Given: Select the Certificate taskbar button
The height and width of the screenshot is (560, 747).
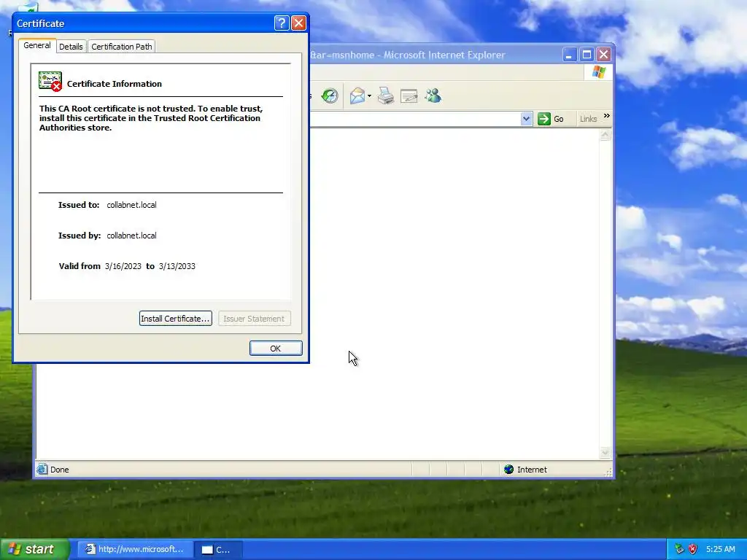Looking at the screenshot, I should pos(219,550).
